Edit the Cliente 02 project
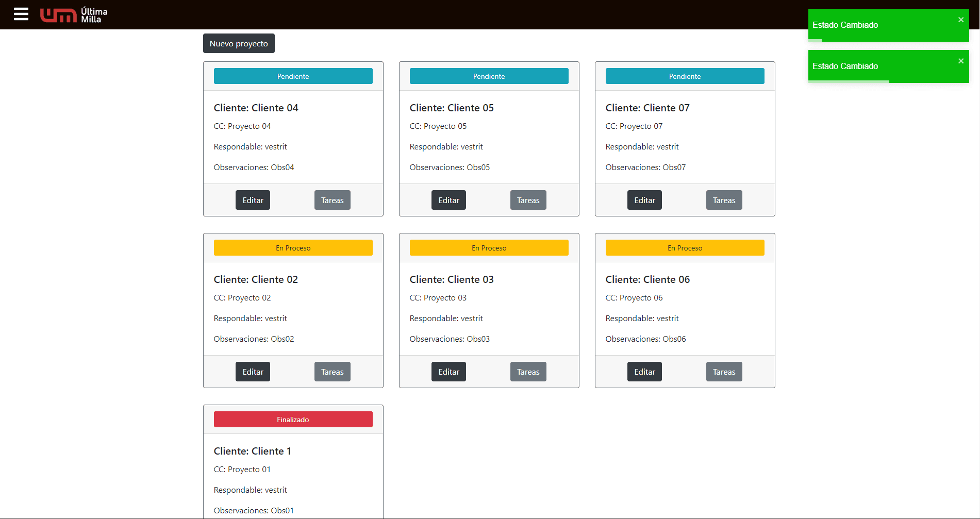This screenshot has width=980, height=519. point(253,372)
